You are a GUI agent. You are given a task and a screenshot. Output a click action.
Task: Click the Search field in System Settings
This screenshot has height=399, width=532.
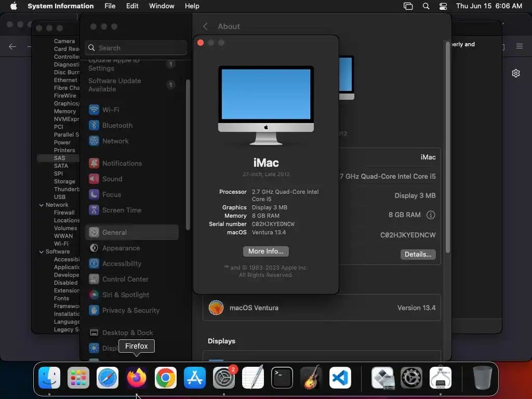click(136, 48)
